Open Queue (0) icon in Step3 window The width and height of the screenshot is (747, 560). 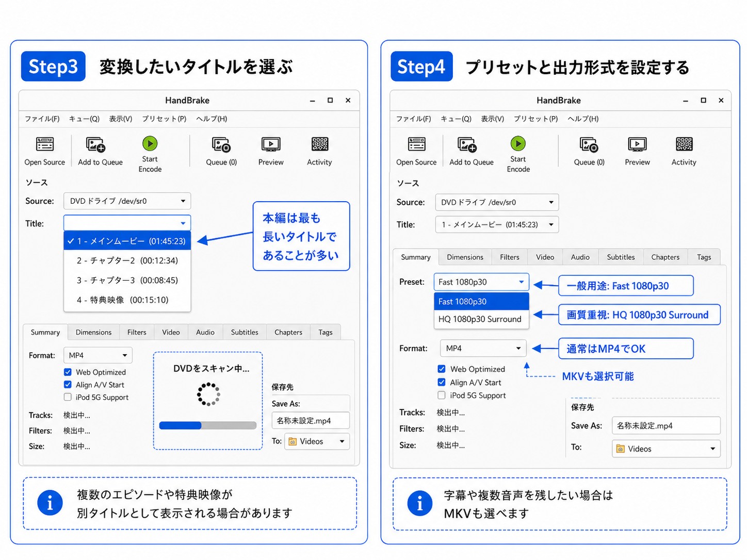pos(221,144)
